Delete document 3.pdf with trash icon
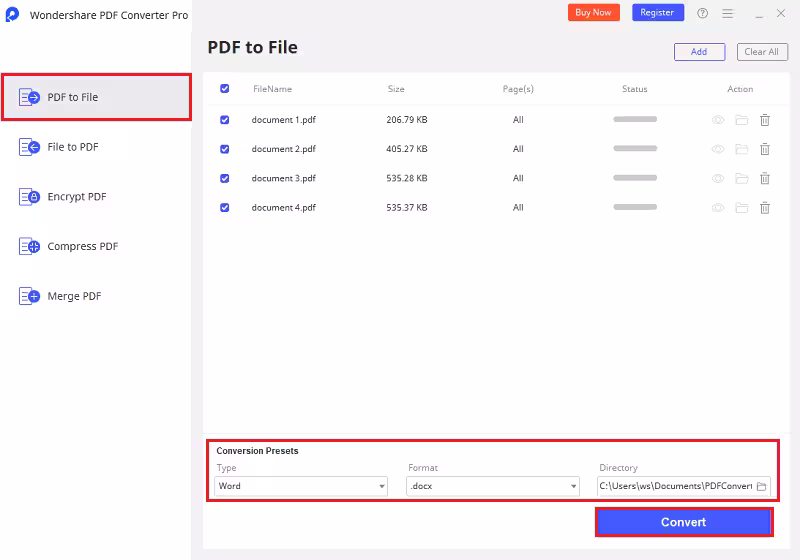 click(x=765, y=179)
